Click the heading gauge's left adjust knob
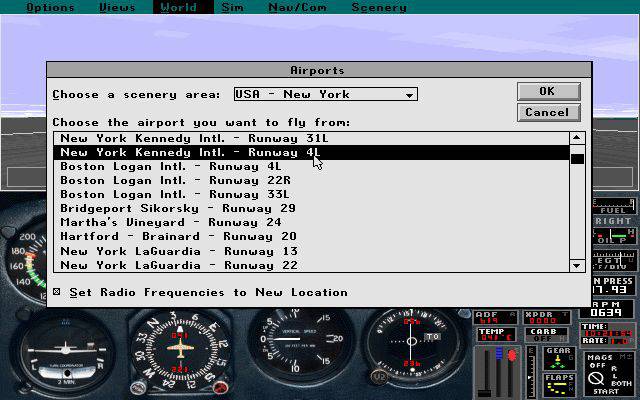This screenshot has height=400, width=640. click(138, 387)
